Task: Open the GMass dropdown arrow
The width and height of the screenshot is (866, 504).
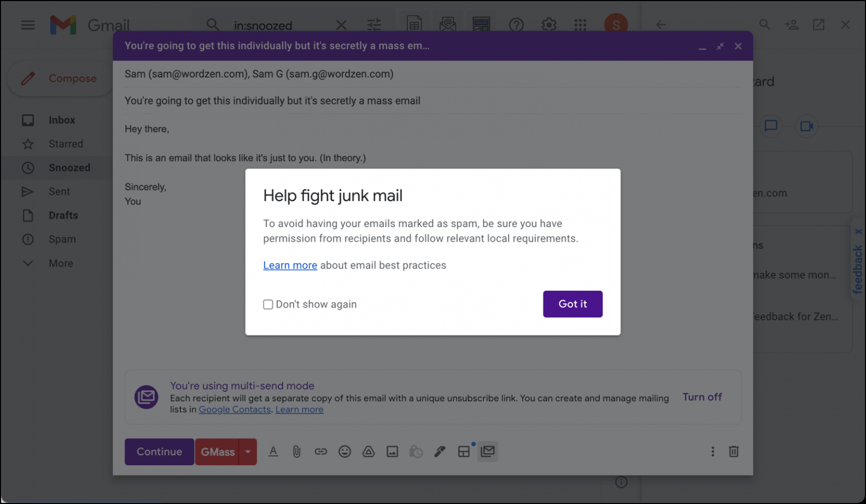Action: tap(248, 452)
